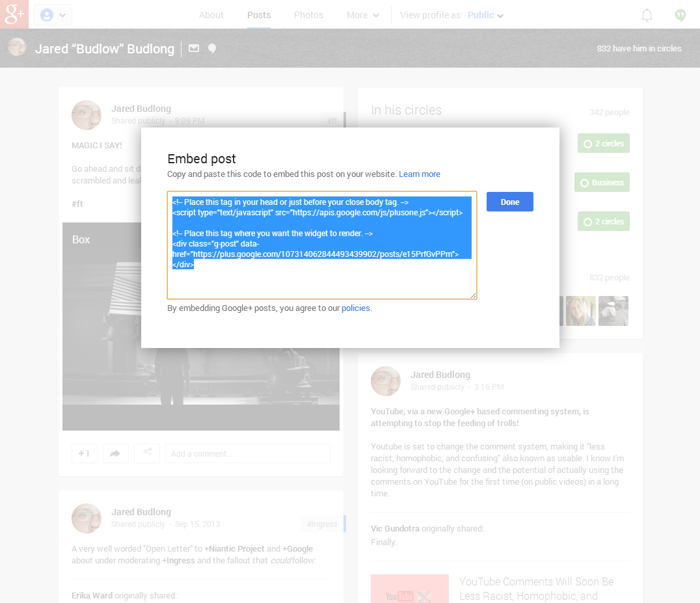This screenshot has width=700, height=603.
Task: Click the +1 button on Box post
Action: [x=85, y=453]
